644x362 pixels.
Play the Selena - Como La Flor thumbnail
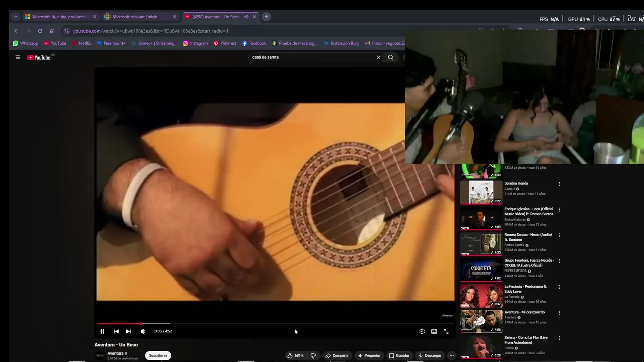point(481,347)
